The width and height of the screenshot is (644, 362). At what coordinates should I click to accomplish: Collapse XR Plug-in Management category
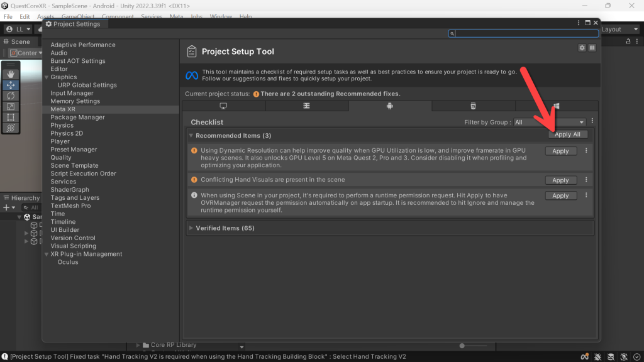pos(47,254)
